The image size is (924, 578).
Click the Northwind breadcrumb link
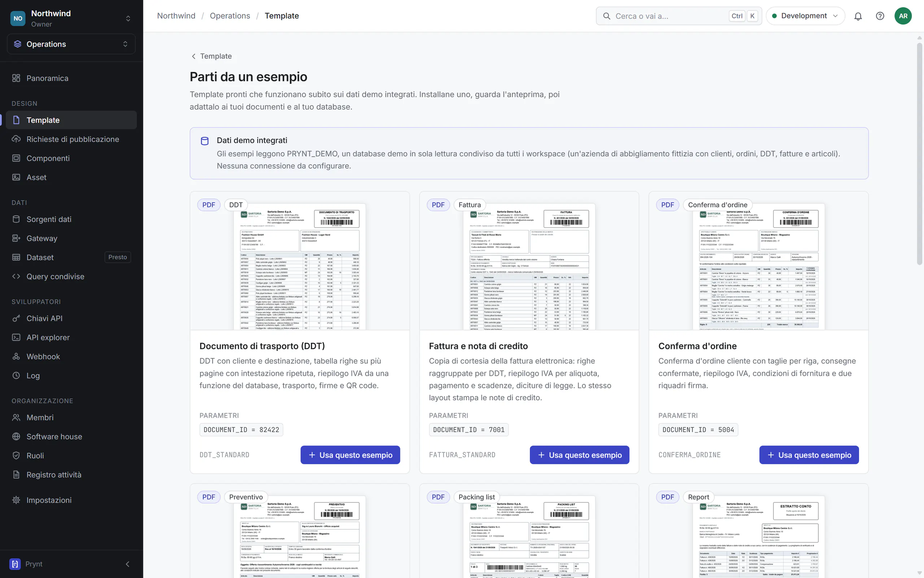coord(176,16)
